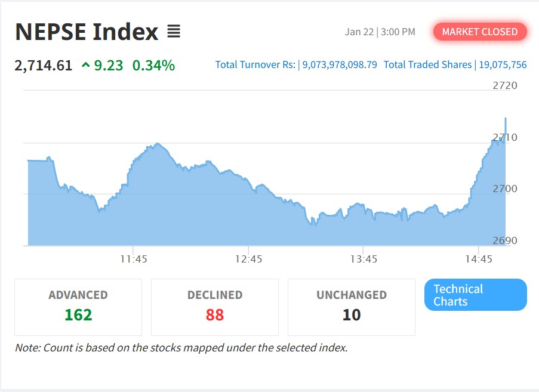Click the 14:45 time axis label
539x392 pixels.
pyautogui.click(x=479, y=259)
